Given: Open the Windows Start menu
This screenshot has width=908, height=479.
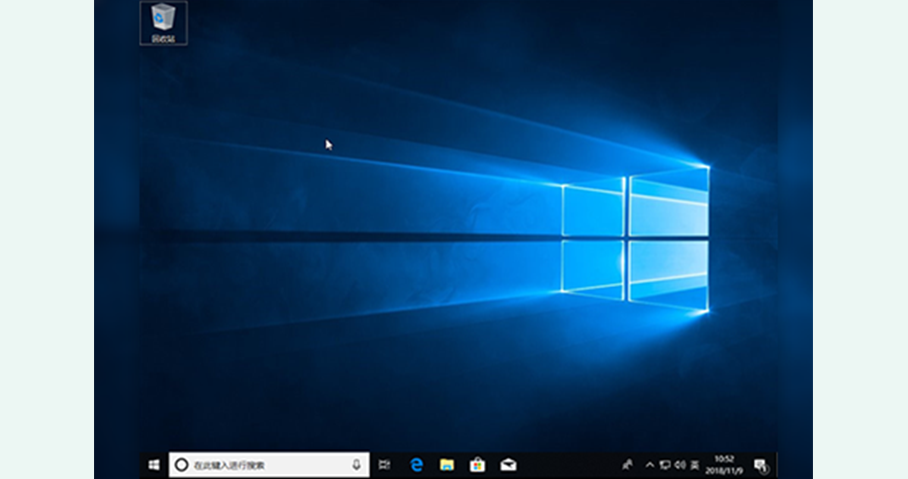Looking at the screenshot, I should [154, 465].
